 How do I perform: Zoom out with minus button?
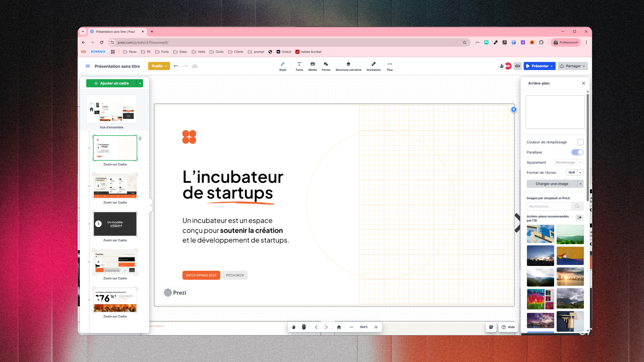tap(351, 327)
